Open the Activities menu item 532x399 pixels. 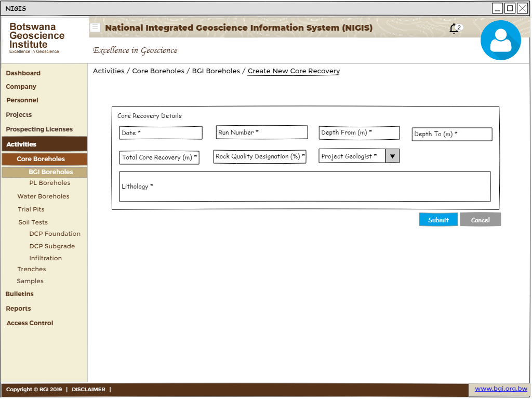coord(22,144)
